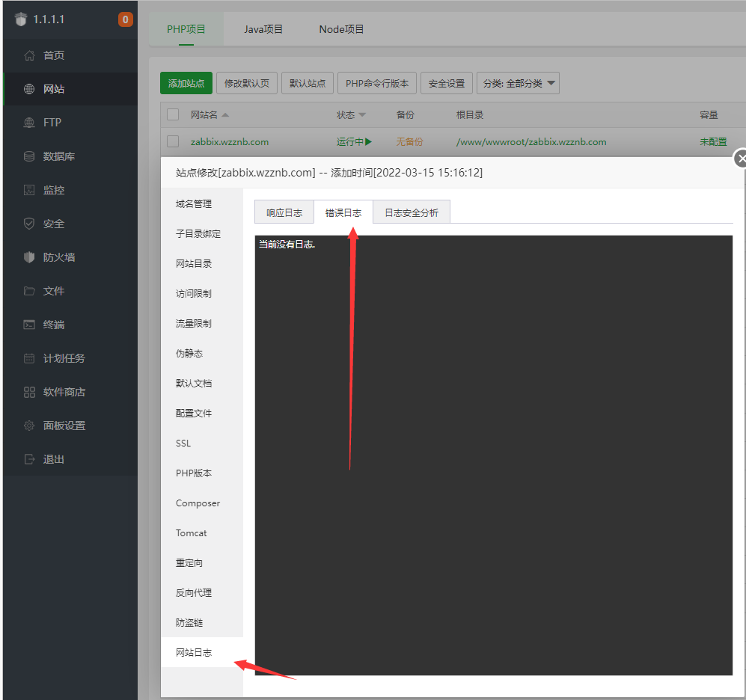Click the 运行中 status text
Viewport: 746px width, 700px height.
point(349,141)
